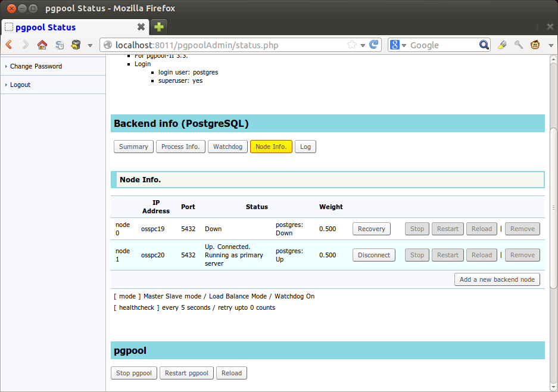Open the Google search engine dropdown
The height and width of the screenshot is (392, 558).
click(398, 45)
